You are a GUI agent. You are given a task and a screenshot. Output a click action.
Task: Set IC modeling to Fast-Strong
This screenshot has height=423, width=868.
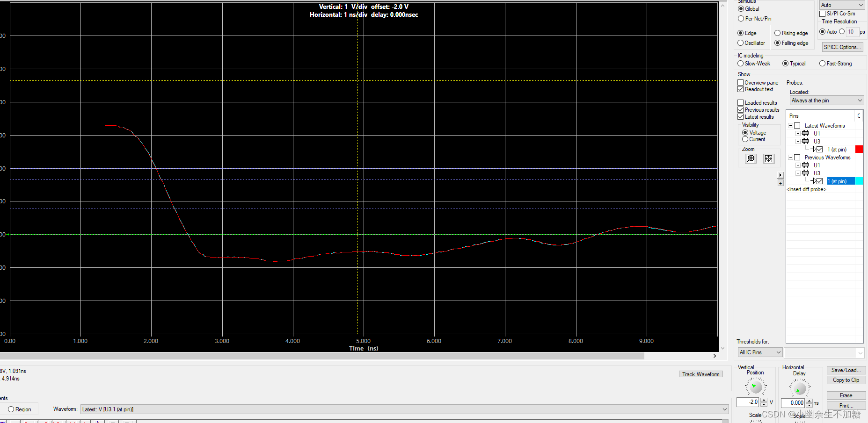coord(823,64)
